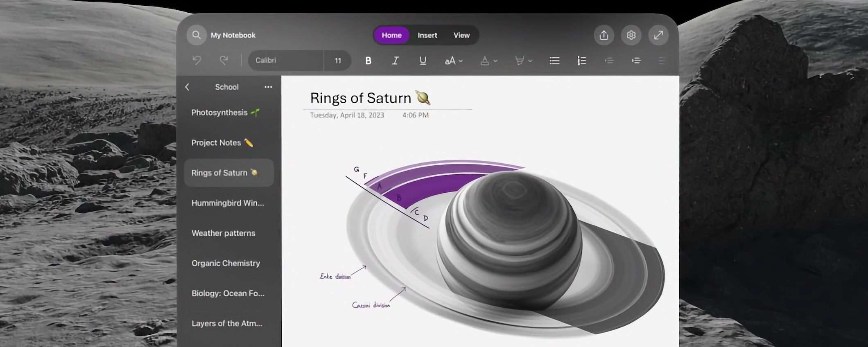Open the Layers of the Atm... page
Screen dimensions: 868x347
(x=229, y=323)
